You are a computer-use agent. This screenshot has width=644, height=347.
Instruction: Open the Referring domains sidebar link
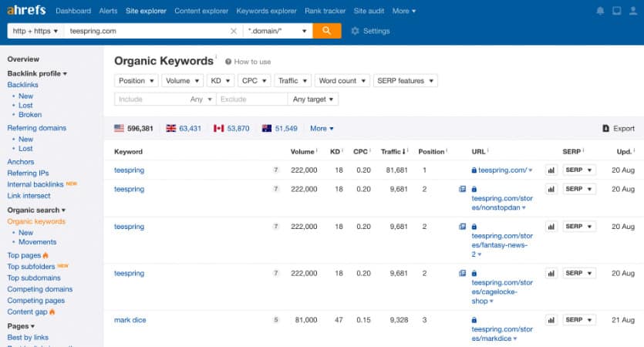(36, 128)
